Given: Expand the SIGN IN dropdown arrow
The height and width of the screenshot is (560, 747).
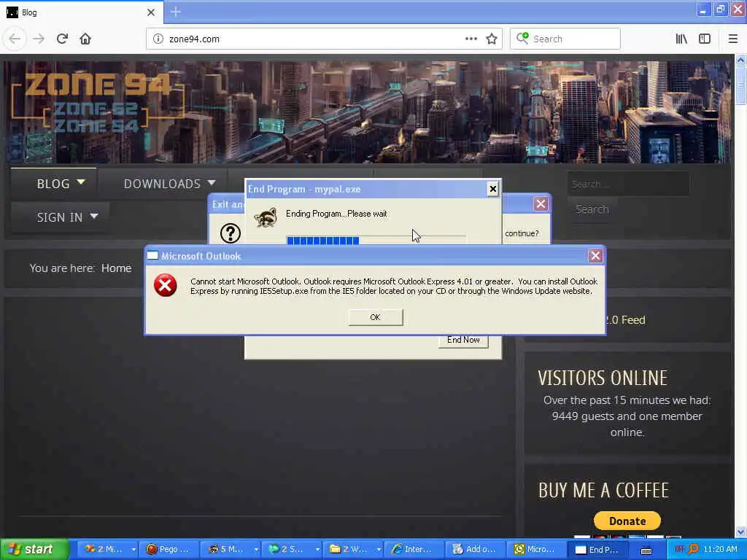Looking at the screenshot, I should [94, 216].
